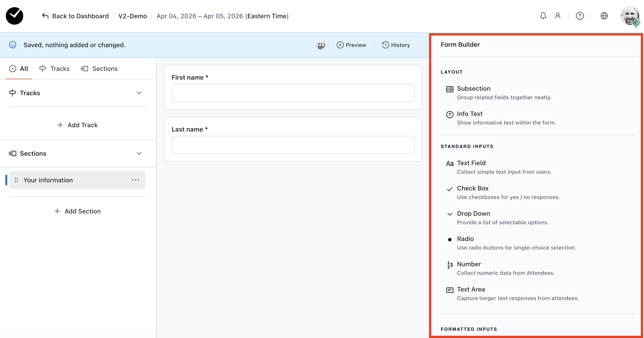Image resolution: width=644 pixels, height=338 pixels.
Task: Click the help question mark icon
Action: pos(579,16)
